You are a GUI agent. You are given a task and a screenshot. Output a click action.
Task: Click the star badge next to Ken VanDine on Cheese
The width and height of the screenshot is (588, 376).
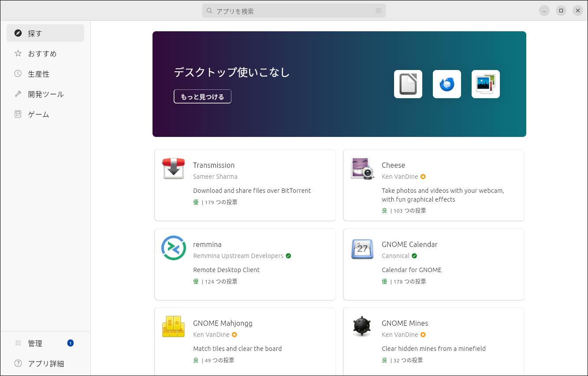coord(423,177)
